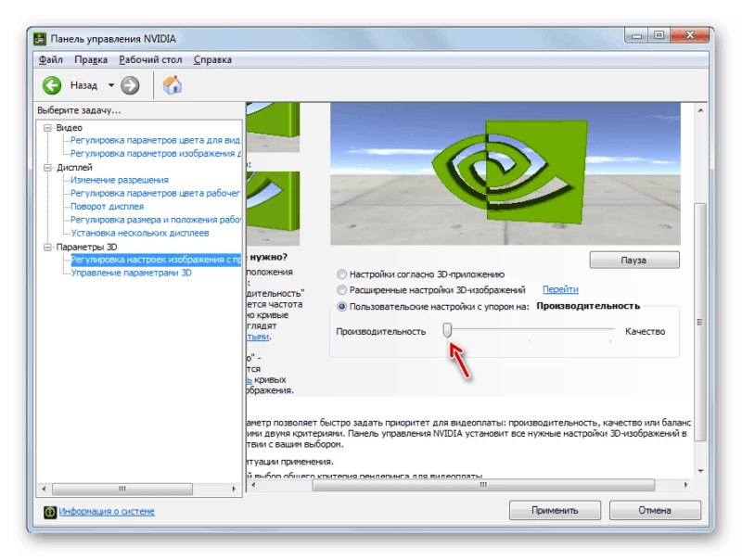Open the Home icon in toolbar

pos(172,85)
